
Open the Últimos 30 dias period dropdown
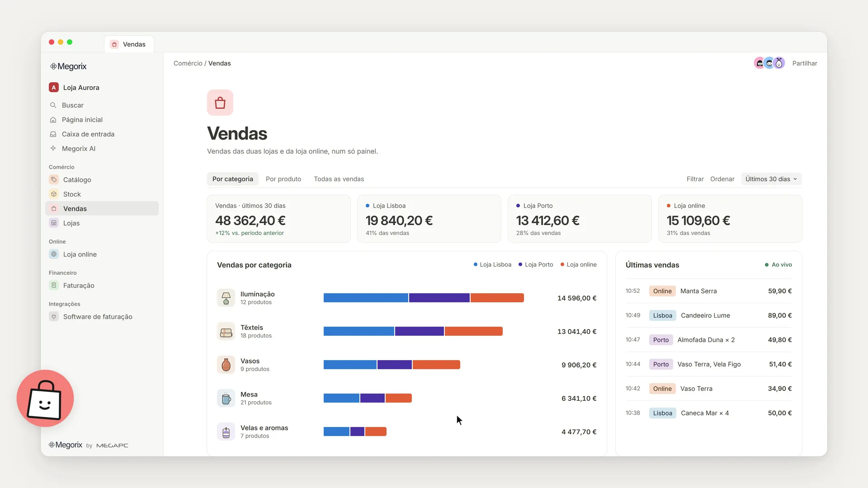(771, 179)
